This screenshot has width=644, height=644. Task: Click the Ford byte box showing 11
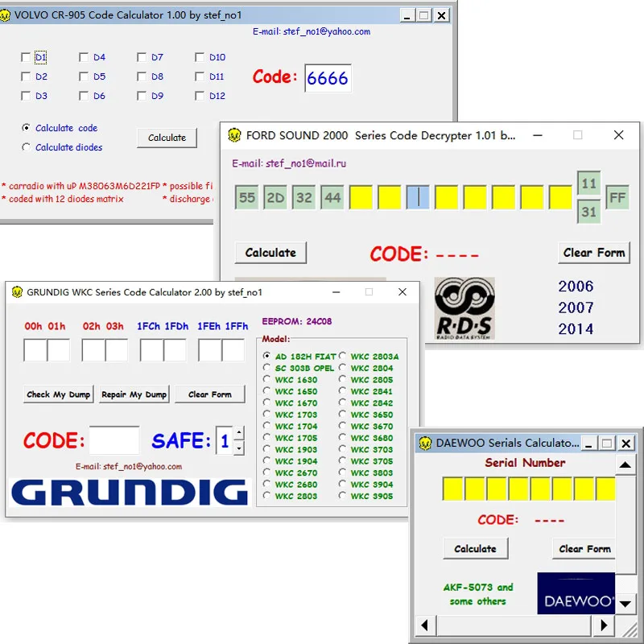pyautogui.click(x=588, y=184)
